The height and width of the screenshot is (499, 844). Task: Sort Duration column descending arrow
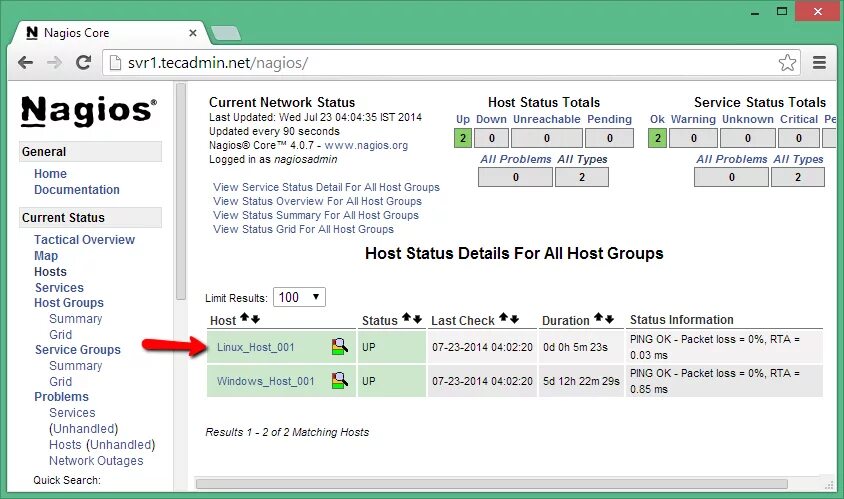pyautogui.click(x=609, y=319)
